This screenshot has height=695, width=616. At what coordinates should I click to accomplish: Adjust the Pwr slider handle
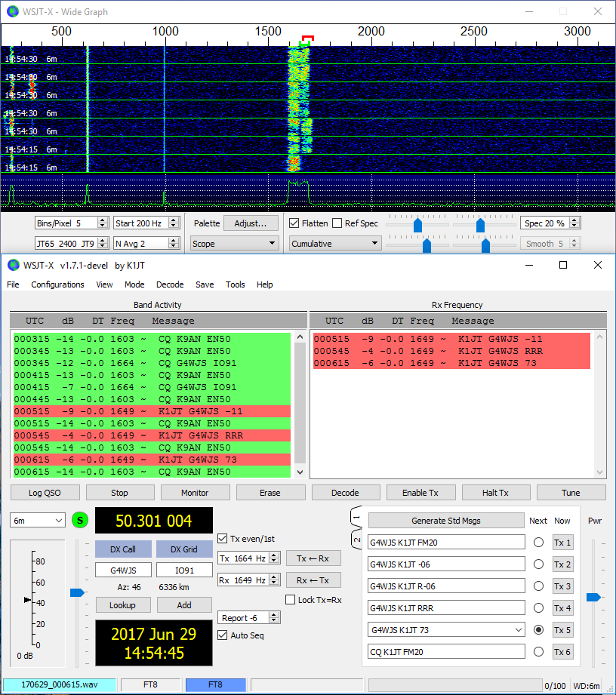pyautogui.click(x=593, y=597)
